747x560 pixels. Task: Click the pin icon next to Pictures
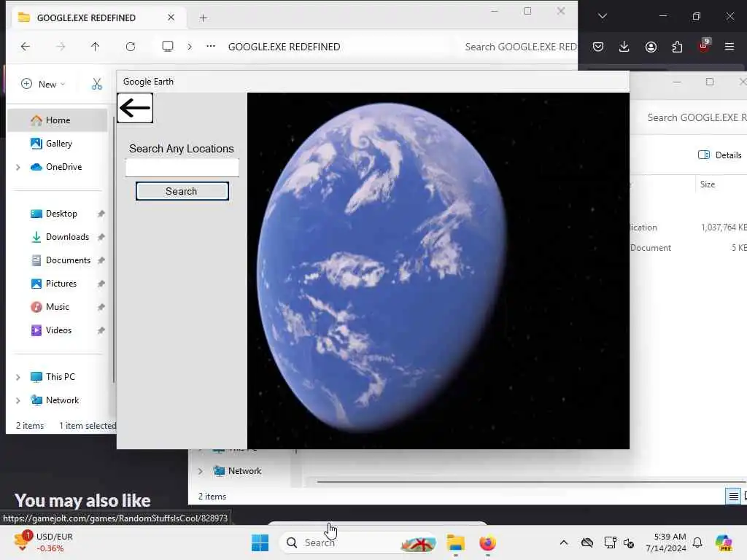[101, 284]
